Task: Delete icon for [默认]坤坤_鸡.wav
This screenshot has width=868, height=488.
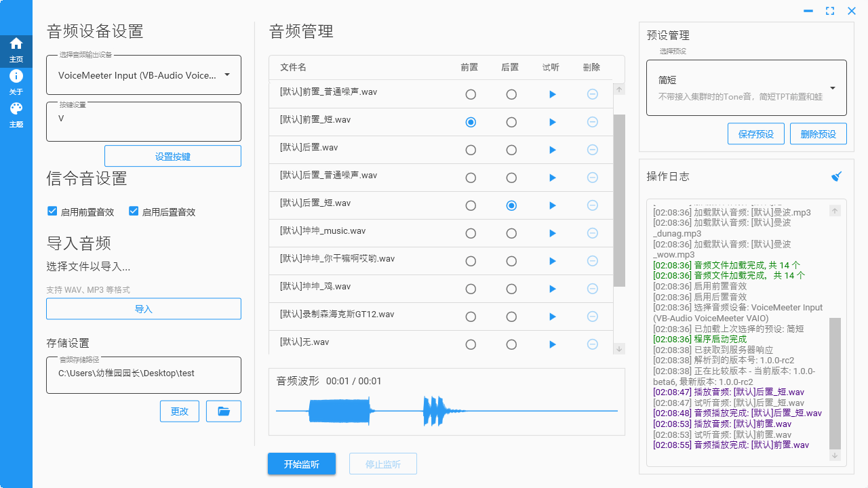Action: tap(592, 289)
